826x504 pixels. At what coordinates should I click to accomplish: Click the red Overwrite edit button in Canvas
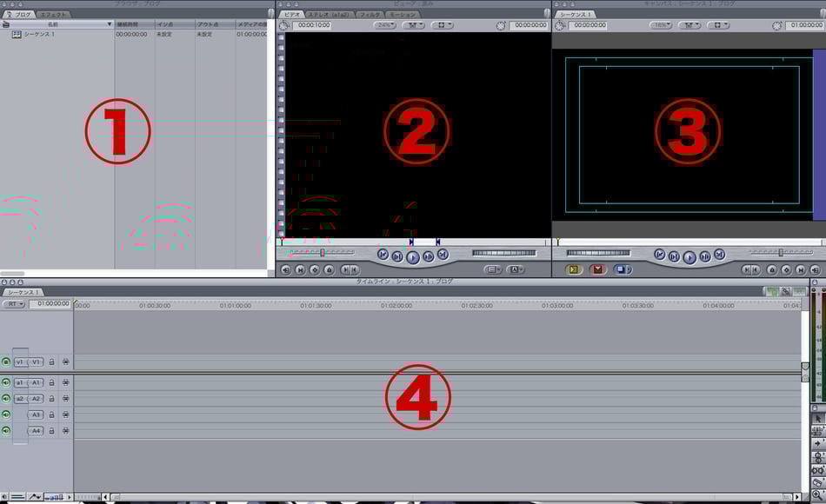pyautogui.click(x=598, y=269)
